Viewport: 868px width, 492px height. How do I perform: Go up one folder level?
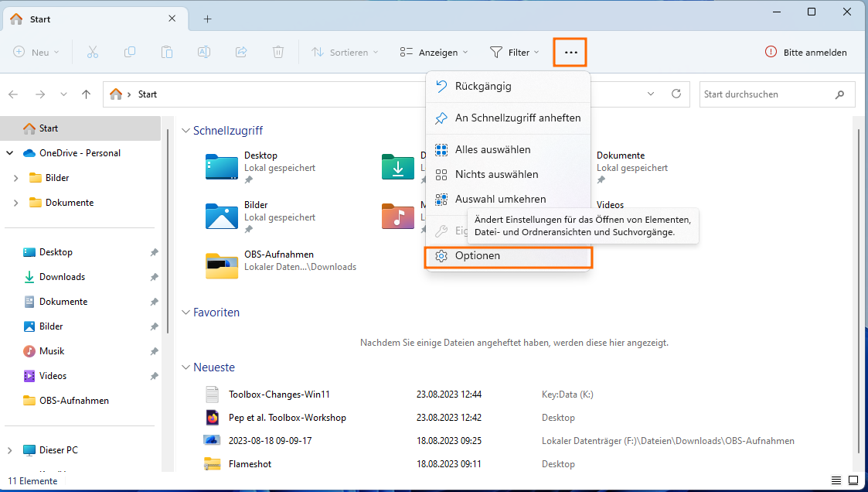[x=86, y=94]
